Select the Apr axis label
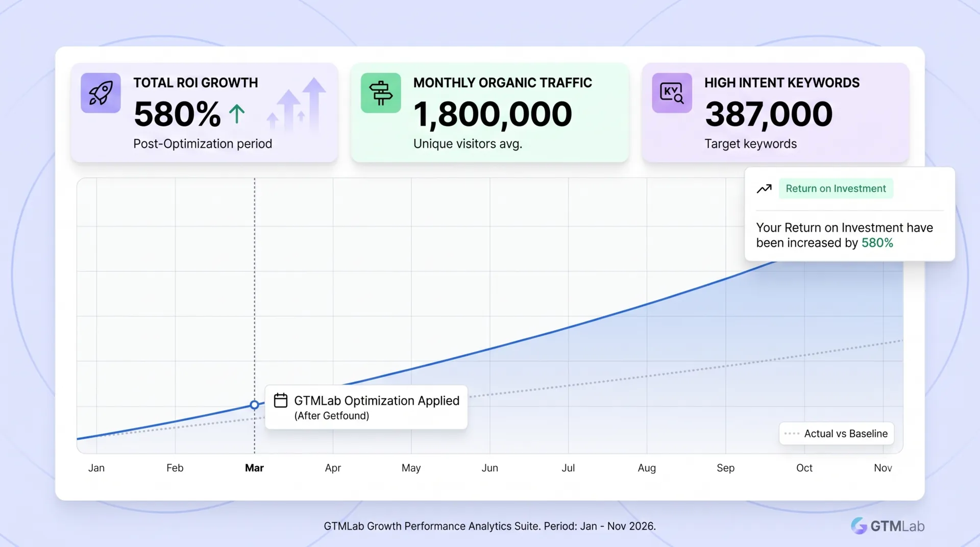 pyautogui.click(x=333, y=468)
